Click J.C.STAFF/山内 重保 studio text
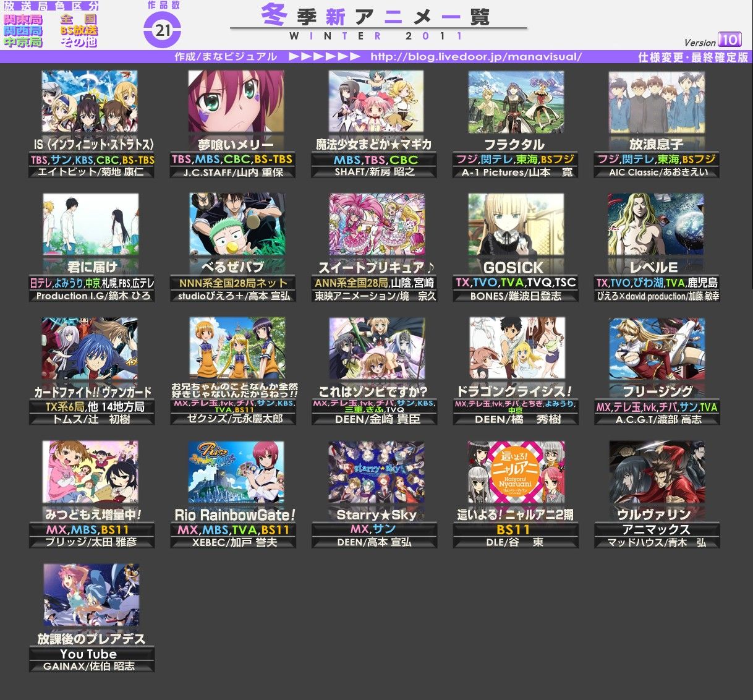Image resolution: width=753 pixels, height=700 pixels. coord(233,173)
